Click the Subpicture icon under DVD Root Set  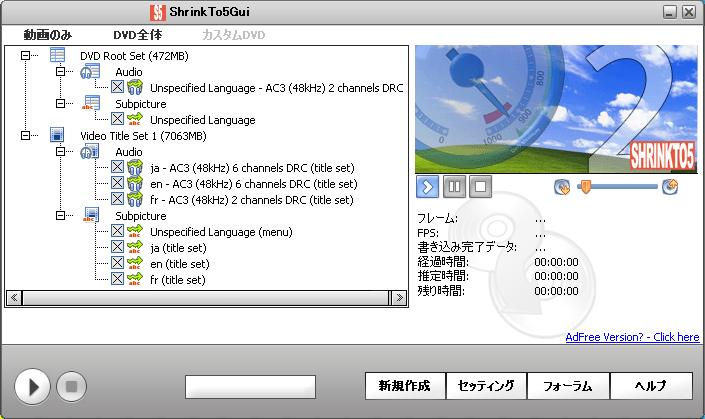tap(91, 103)
